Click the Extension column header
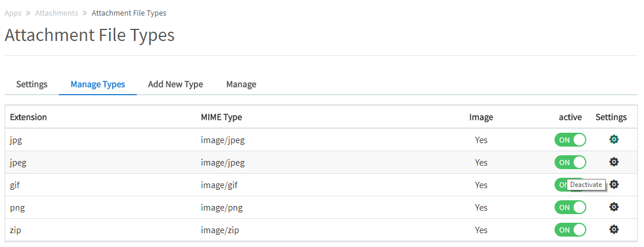 click(x=28, y=117)
